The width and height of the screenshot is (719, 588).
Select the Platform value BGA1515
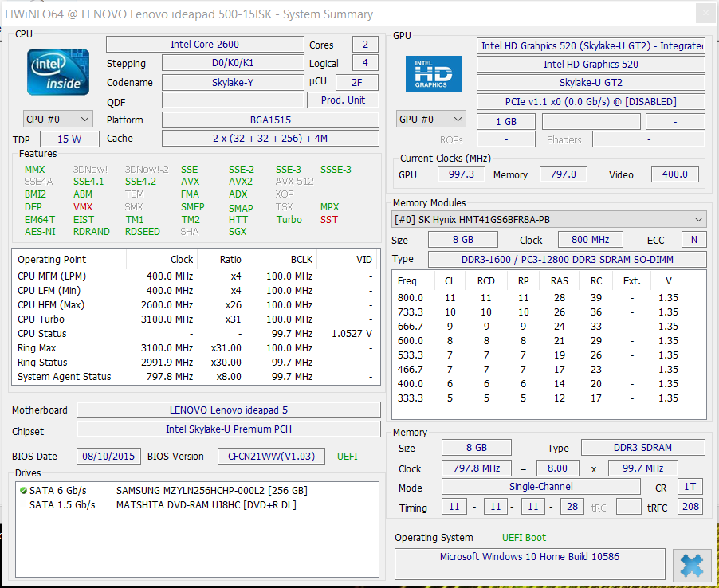point(270,120)
